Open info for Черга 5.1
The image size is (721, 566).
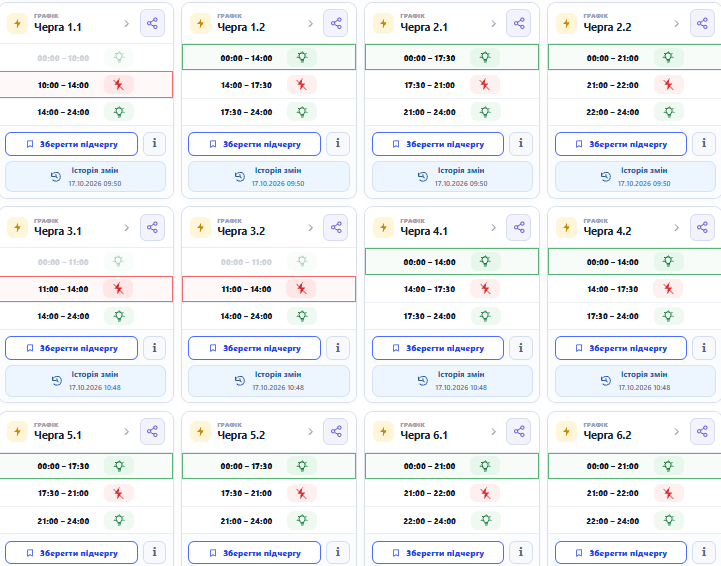tap(154, 552)
